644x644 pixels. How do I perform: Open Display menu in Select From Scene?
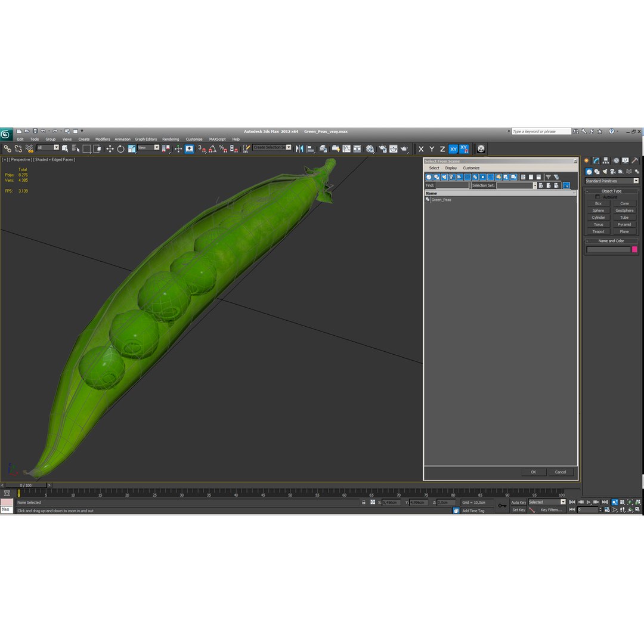pyautogui.click(x=451, y=168)
